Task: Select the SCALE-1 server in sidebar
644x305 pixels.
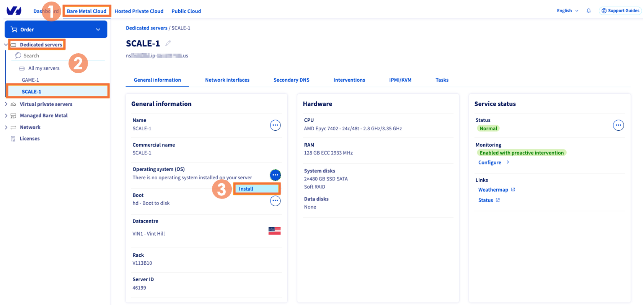Action: pyautogui.click(x=58, y=91)
